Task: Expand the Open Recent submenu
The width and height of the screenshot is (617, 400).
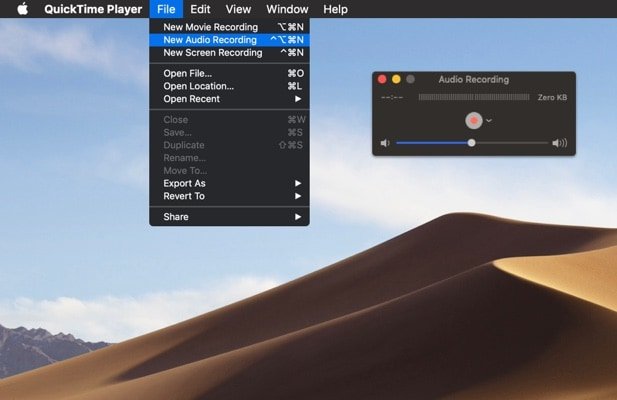Action: (229, 99)
